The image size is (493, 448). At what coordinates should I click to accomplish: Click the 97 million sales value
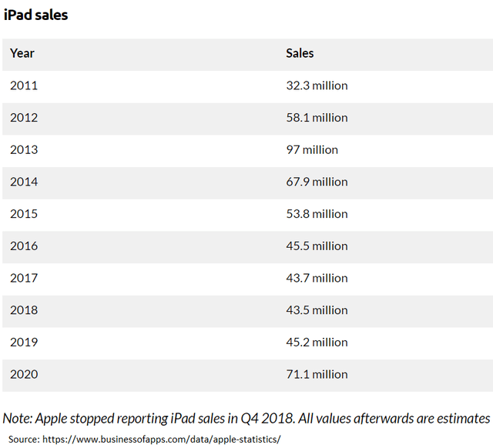312,149
